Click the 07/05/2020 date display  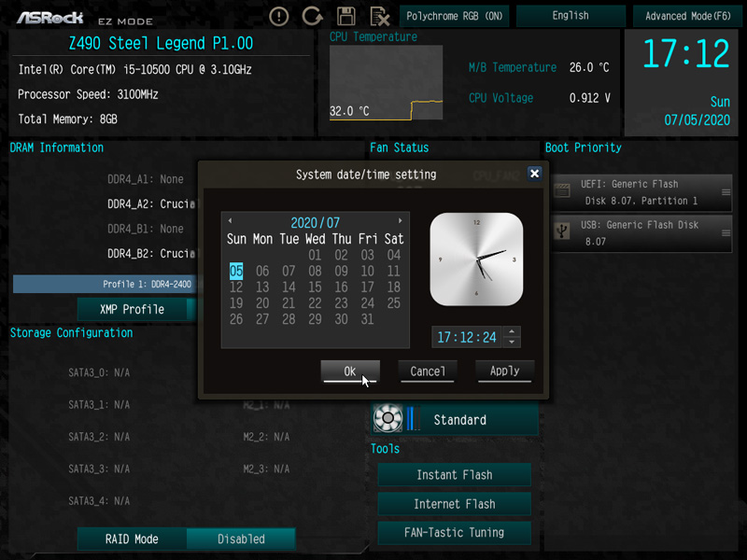coord(697,120)
